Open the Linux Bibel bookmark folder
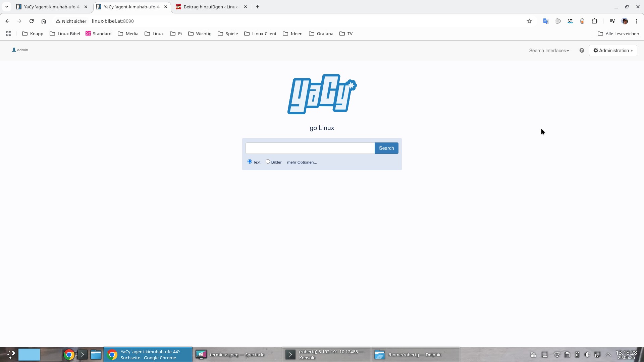This screenshot has width=644, height=362. click(x=65, y=34)
